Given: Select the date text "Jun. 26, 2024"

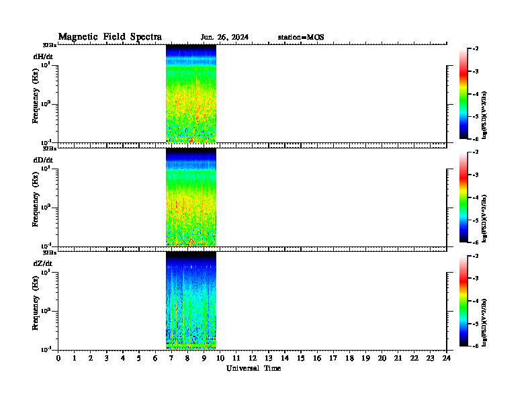Looking at the screenshot, I should (x=224, y=38).
